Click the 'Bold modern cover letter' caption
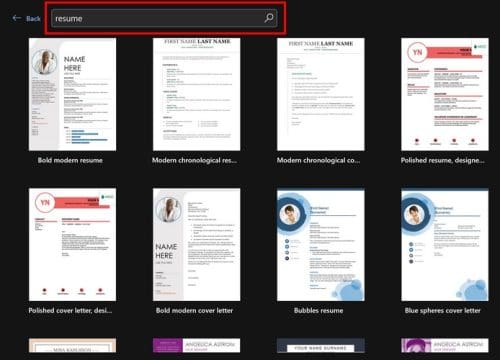Viewport: 500px width, 360px height. pyautogui.click(x=194, y=311)
